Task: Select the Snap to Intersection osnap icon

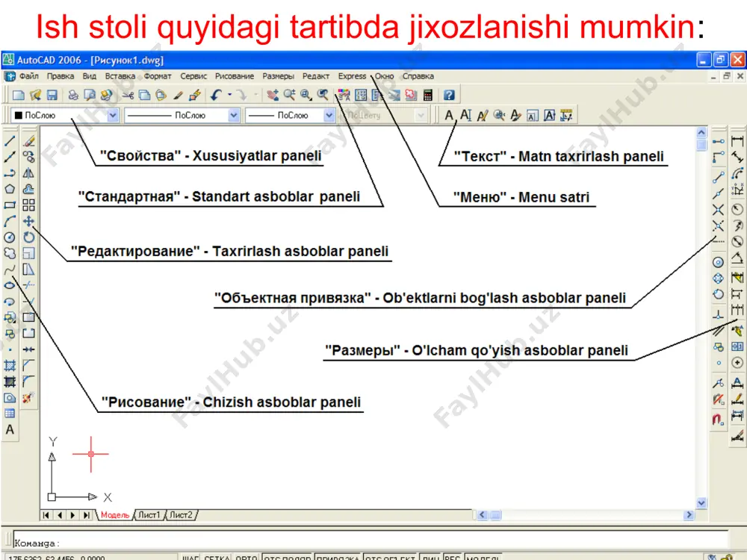Action: tap(719, 210)
